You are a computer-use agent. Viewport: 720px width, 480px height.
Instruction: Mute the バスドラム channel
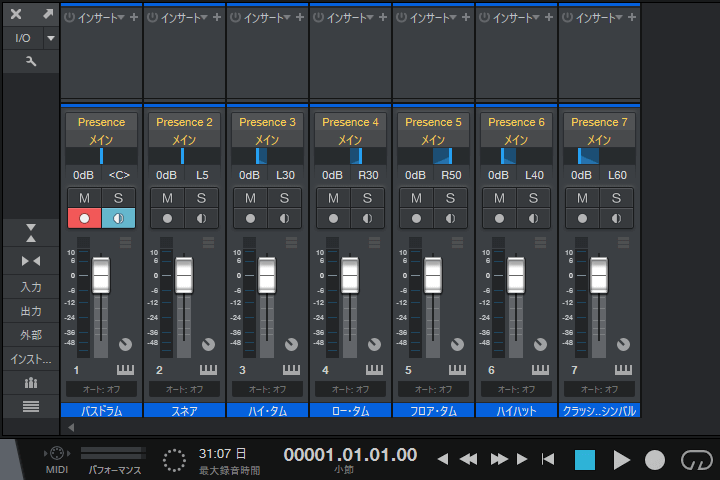(x=83, y=198)
